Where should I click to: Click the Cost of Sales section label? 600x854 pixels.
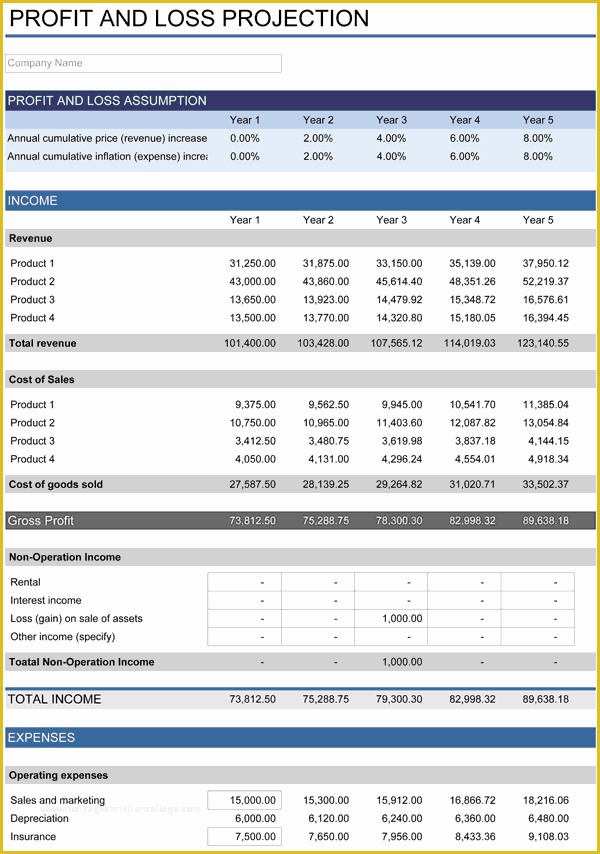tap(41, 380)
